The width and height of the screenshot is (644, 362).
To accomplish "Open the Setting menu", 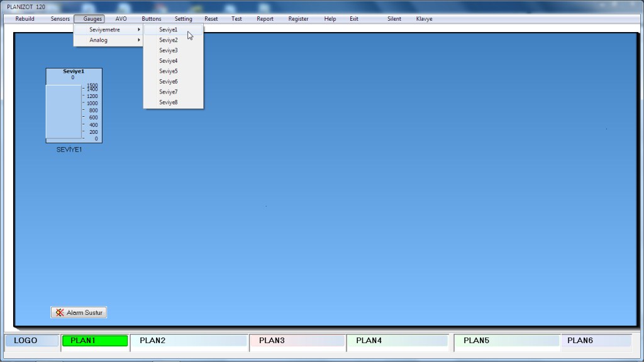I will pyautogui.click(x=183, y=19).
